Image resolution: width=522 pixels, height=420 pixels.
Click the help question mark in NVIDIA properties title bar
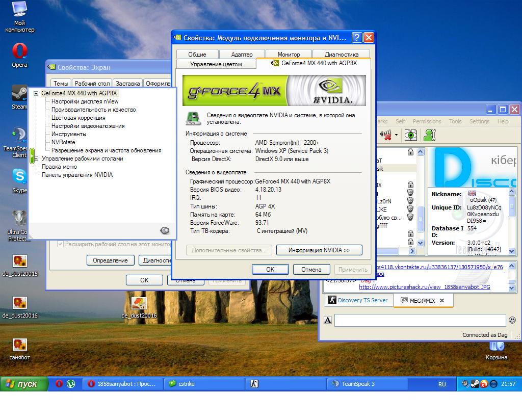pos(356,37)
